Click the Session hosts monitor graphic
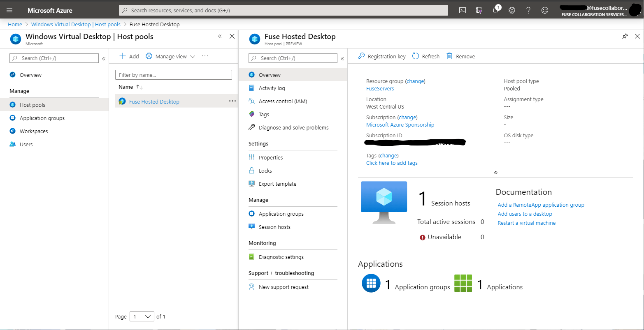This screenshot has width=644, height=330. click(x=384, y=202)
